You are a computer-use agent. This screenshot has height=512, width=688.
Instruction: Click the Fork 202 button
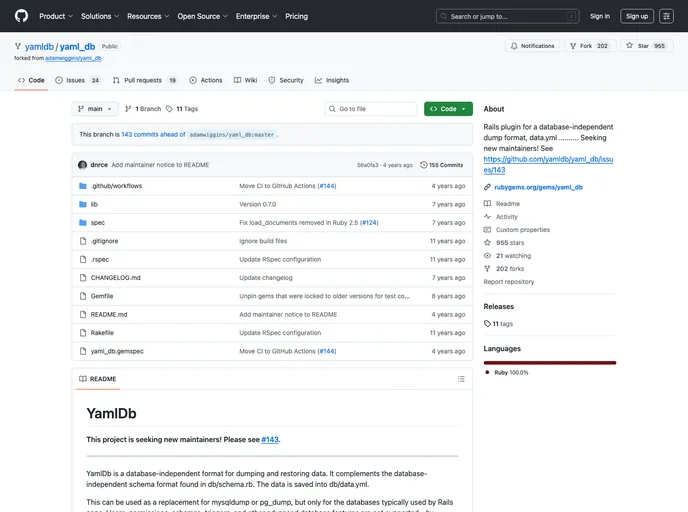(589, 46)
